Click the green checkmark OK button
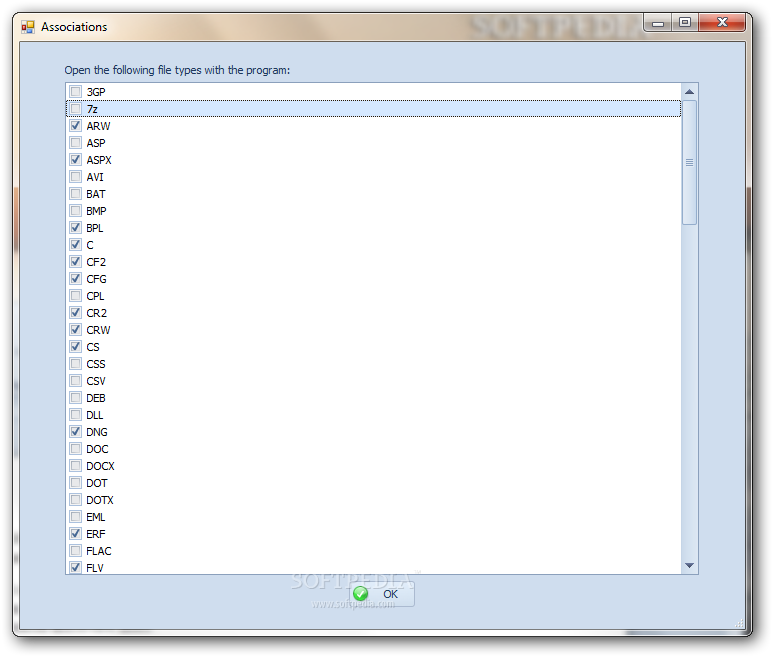Screen dimensions: 773x657 [382, 594]
